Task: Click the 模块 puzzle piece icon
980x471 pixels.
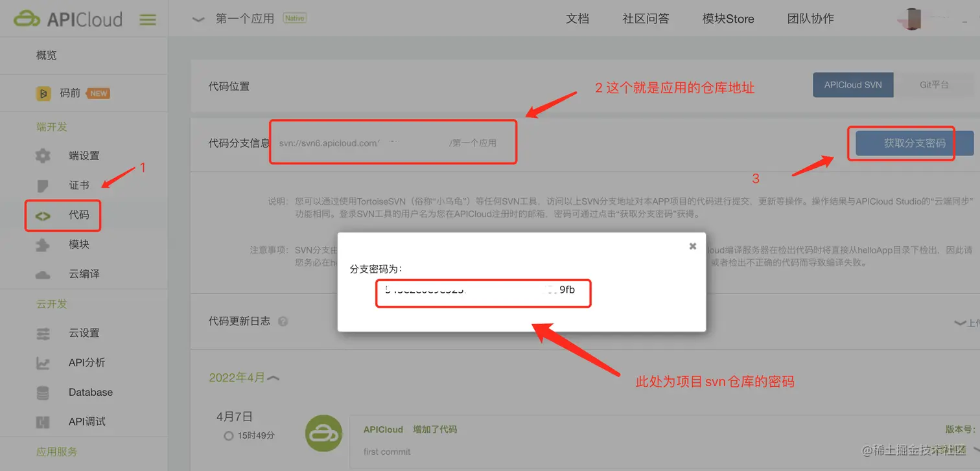Action: coord(43,244)
